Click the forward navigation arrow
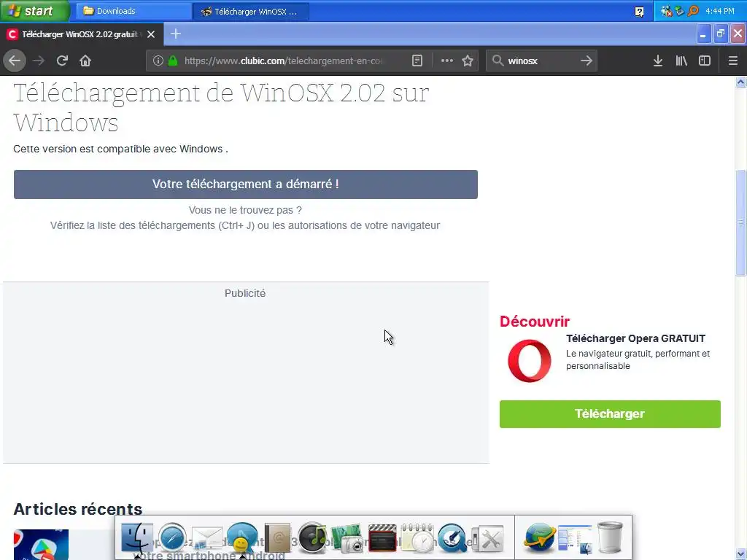The image size is (747, 560). [39, 61]
